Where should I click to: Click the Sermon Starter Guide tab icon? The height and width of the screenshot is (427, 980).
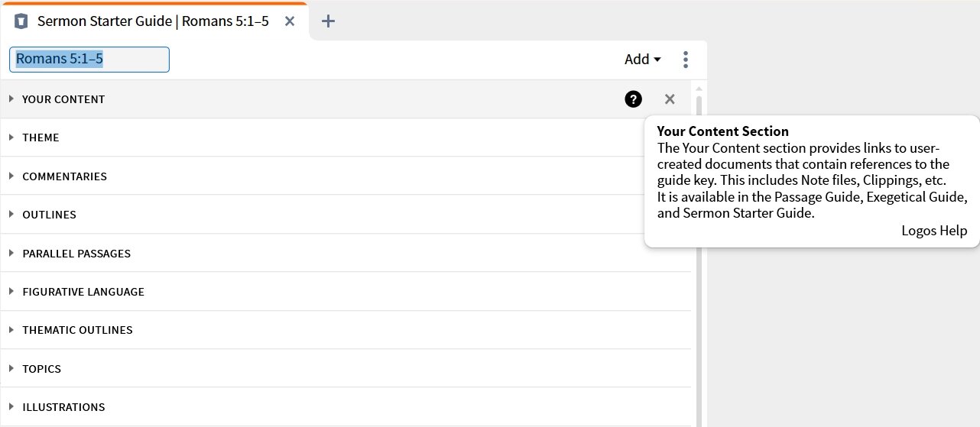[21, 21]
